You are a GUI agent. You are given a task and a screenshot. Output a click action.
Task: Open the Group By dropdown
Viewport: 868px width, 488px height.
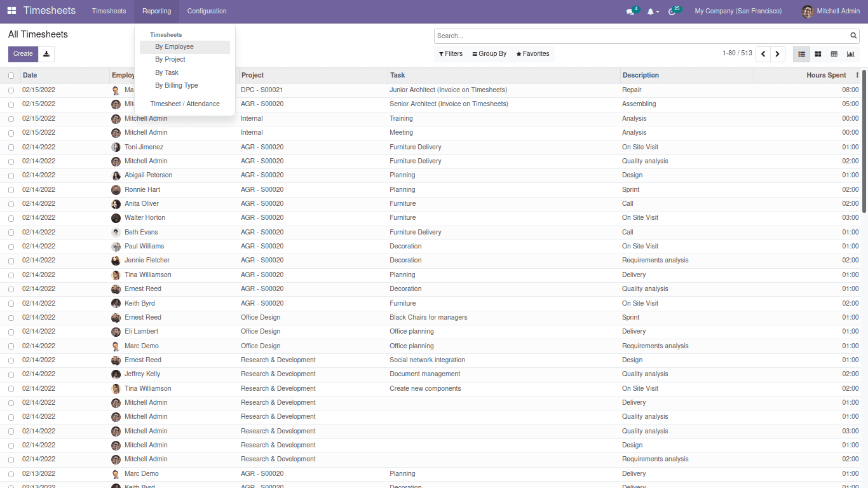coord(489,54)
